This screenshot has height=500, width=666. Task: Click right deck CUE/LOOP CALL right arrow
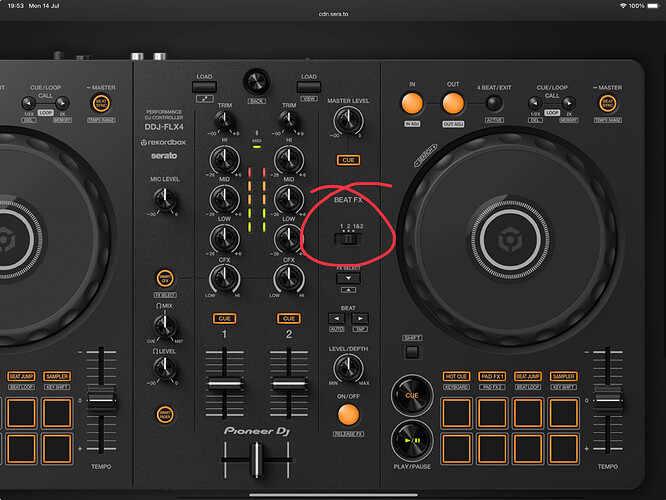569,103
